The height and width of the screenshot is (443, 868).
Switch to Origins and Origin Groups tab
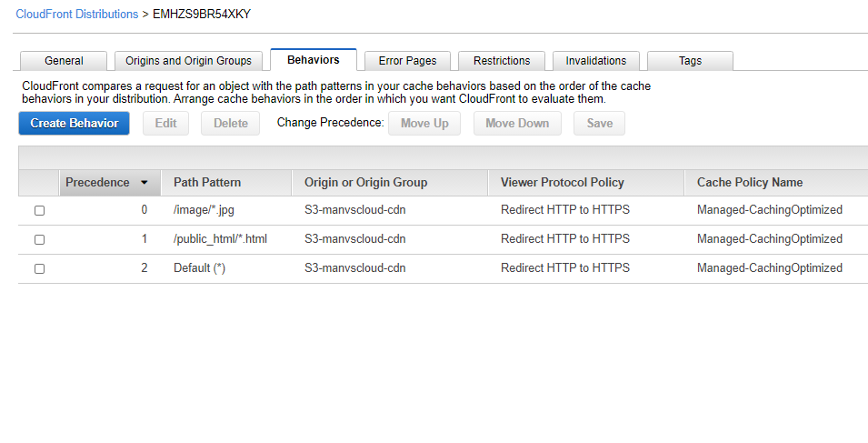(188, 61)
